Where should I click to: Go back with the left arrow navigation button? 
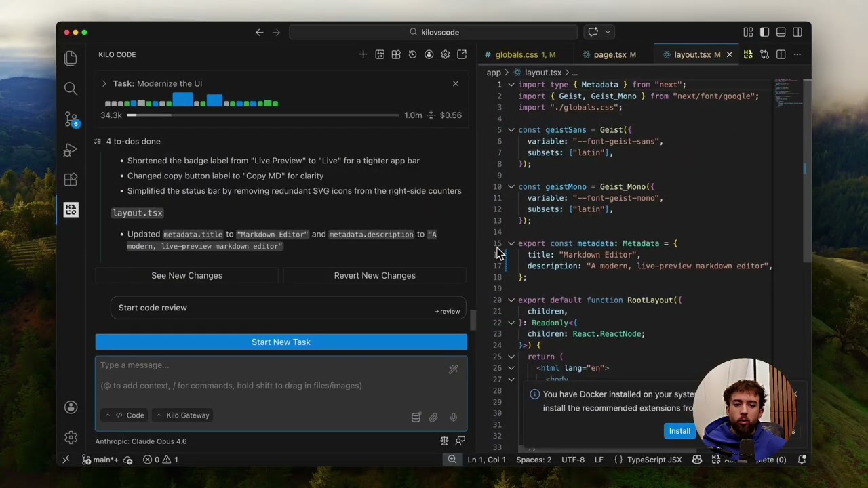(x=260, y=32)
